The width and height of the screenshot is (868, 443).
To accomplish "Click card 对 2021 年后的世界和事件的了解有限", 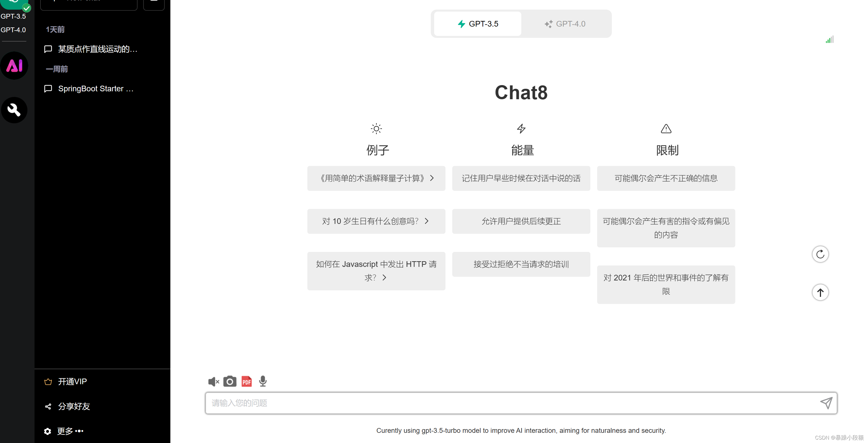I will [x=666, y=285].
